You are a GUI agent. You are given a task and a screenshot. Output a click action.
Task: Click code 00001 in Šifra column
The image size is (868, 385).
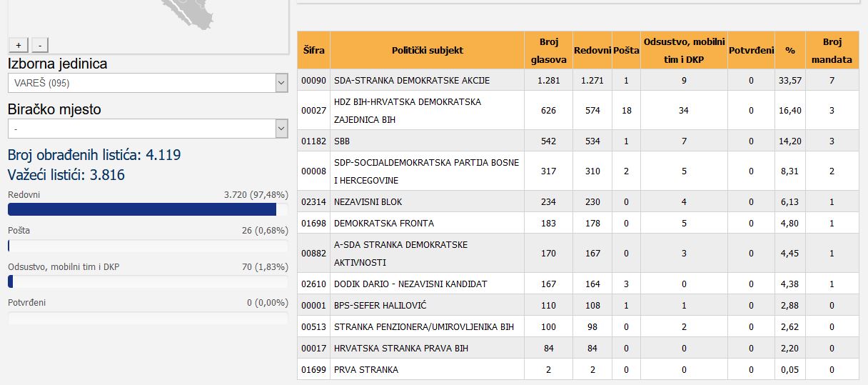(313, 306)
